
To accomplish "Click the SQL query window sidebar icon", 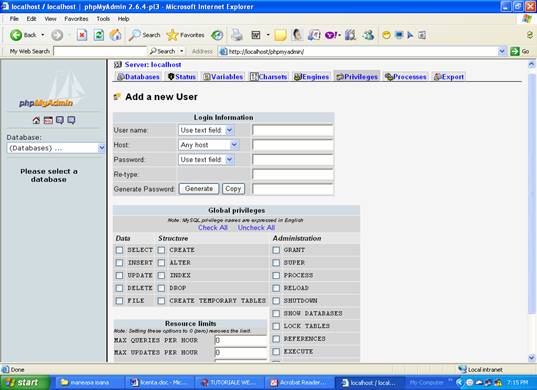I will (x=48, y=120).
